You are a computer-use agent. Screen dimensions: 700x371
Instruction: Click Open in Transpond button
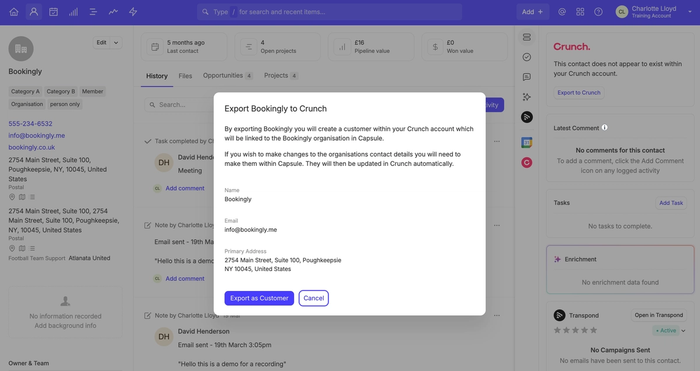pos(659,315)
